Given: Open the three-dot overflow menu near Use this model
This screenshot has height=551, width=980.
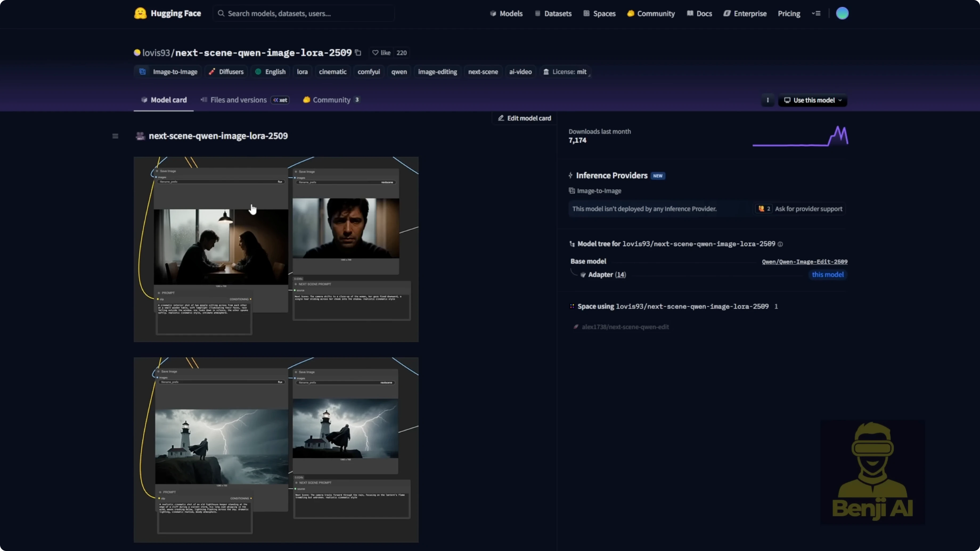Looking at the screenshot, I should pyautogui.click(x=768, y=100).
